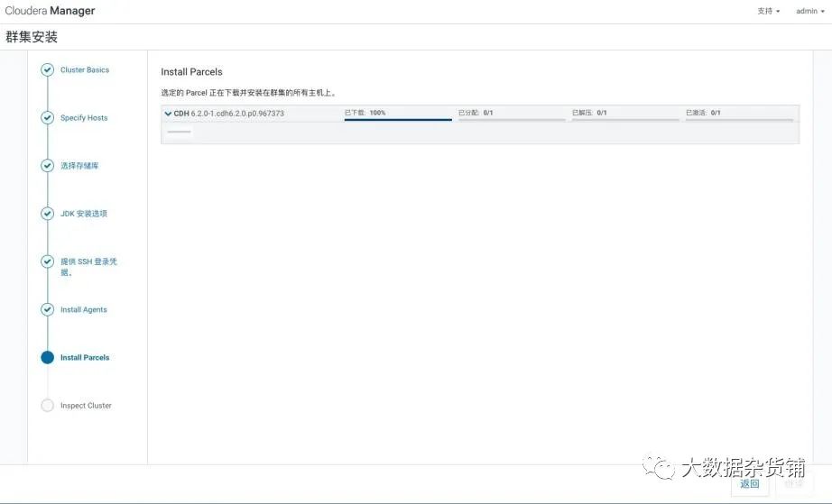This screenshot has height=504, width=832.
Task: Select the Inspect Cluster step label
Action: pos(86,406)
